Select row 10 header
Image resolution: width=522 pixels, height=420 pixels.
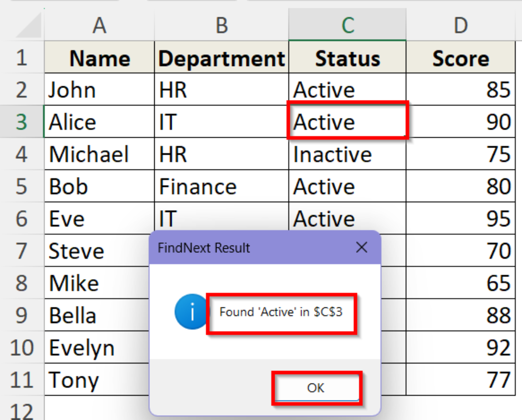click(x=22, y=347)
